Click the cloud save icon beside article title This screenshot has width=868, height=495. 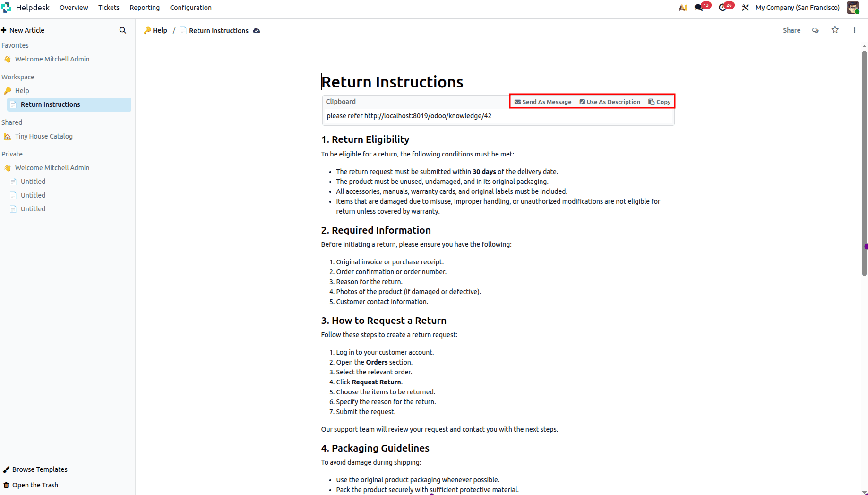coord(257,31)
